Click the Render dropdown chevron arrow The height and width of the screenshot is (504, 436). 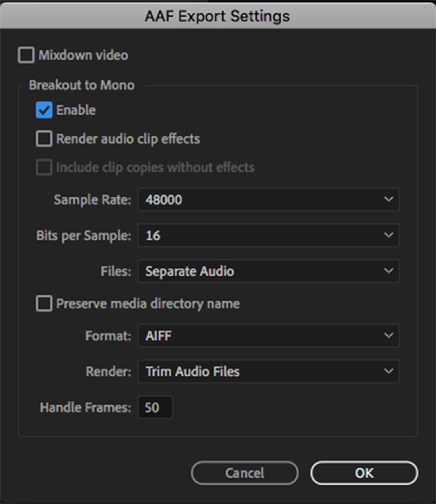coord(388,371)
